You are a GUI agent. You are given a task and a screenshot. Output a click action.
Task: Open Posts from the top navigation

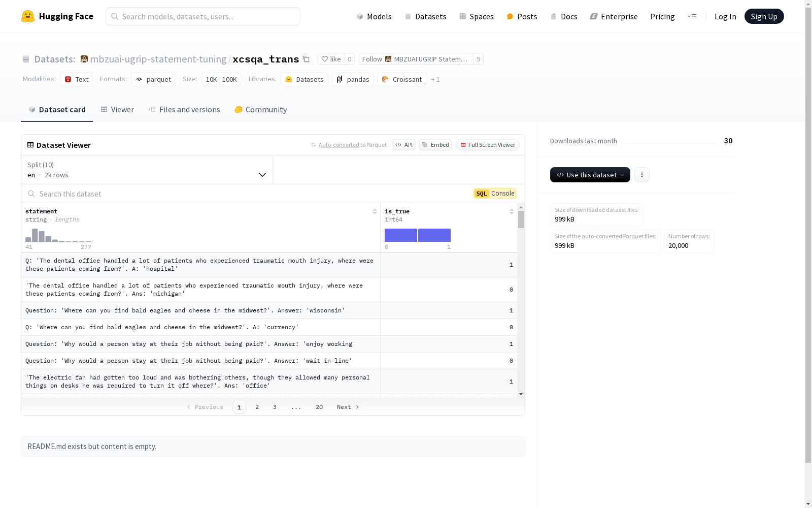(522, 16)
